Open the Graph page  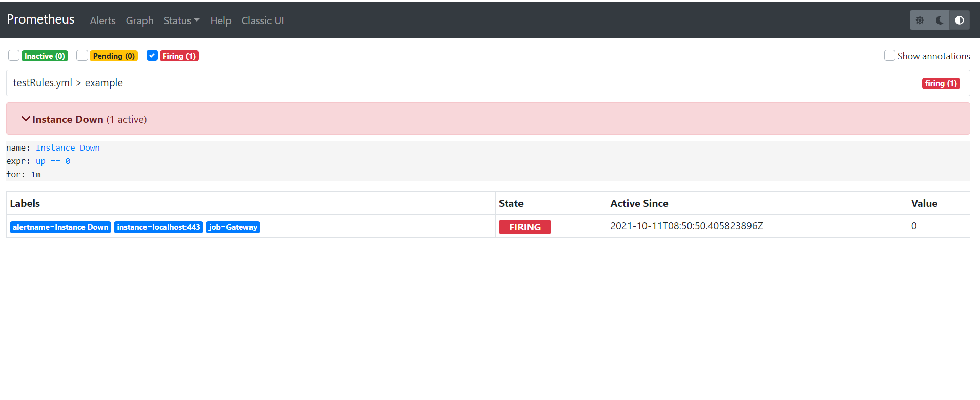tap(139, 20)
